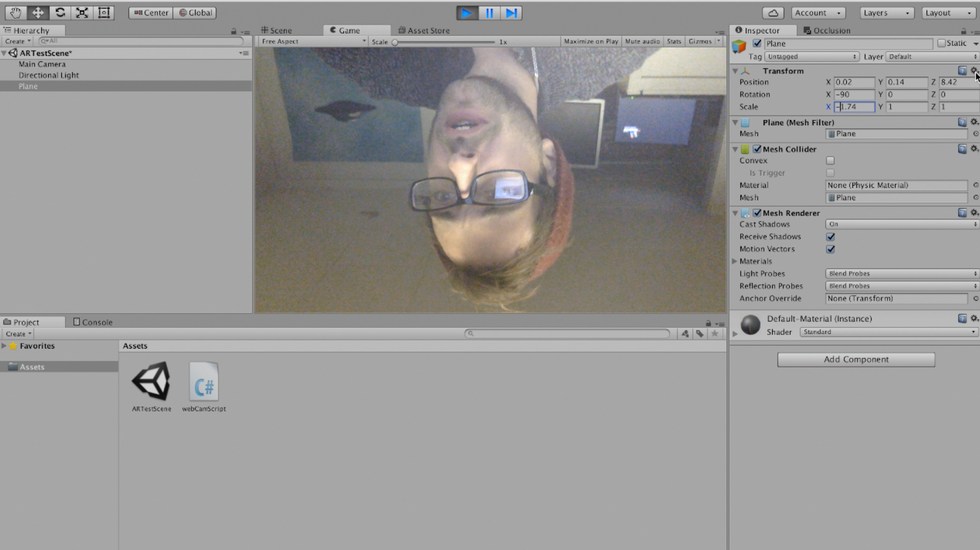This screenshot has width=980, height=550.
Task: Switch to the Scene tab
Action: [279, 30]
